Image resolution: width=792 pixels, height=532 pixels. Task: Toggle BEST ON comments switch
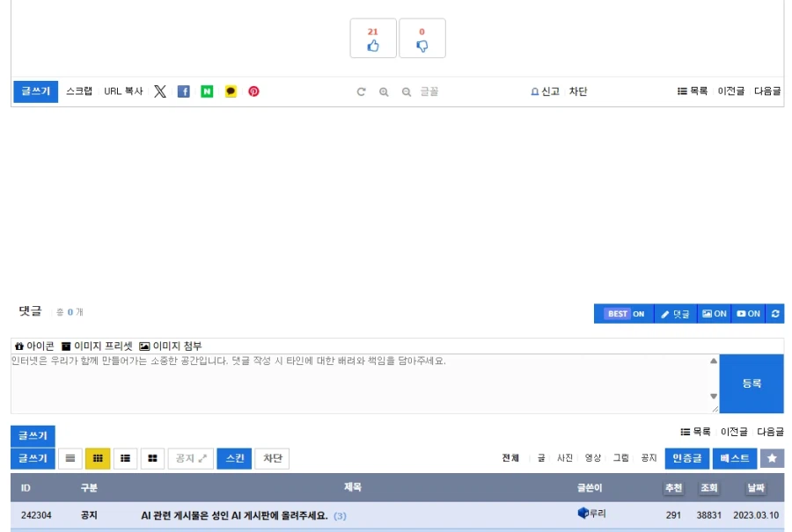click(x=624, y=314)
